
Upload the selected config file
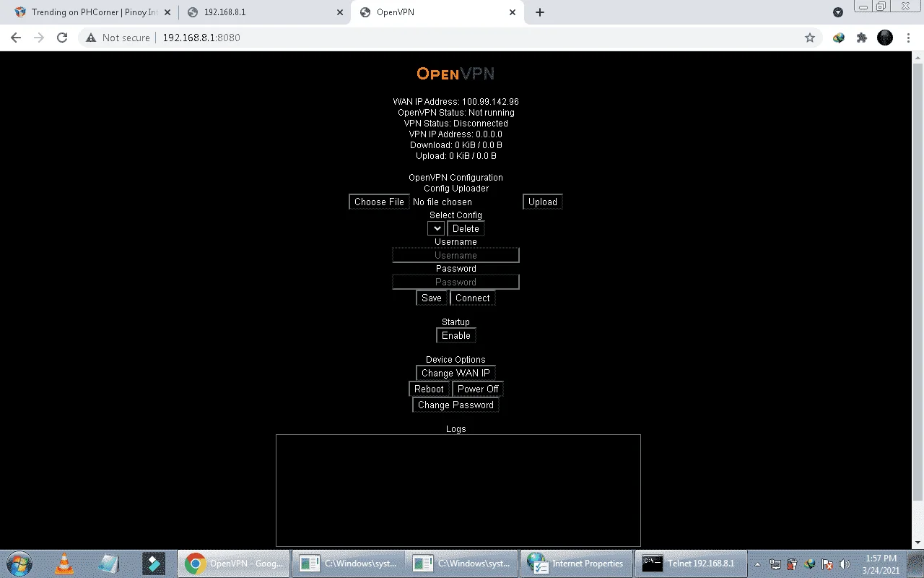click(542, 202)
